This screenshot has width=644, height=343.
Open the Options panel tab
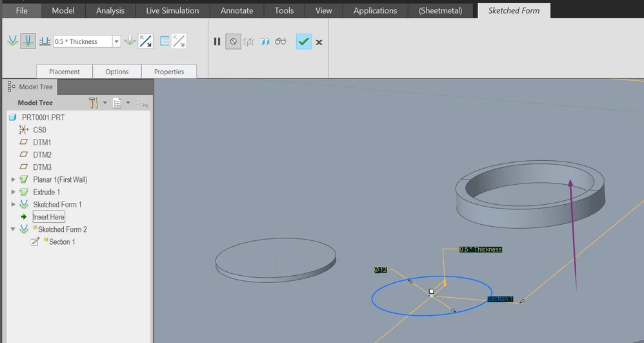[117, 72]
